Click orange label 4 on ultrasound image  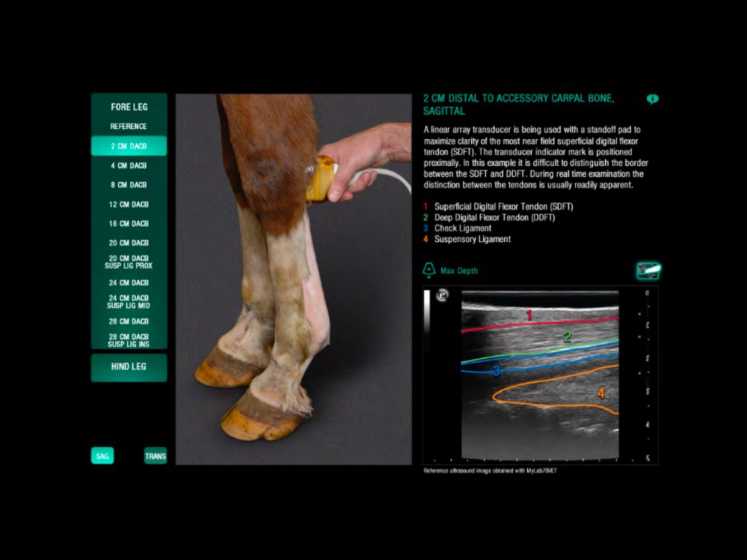pos(601,393)
